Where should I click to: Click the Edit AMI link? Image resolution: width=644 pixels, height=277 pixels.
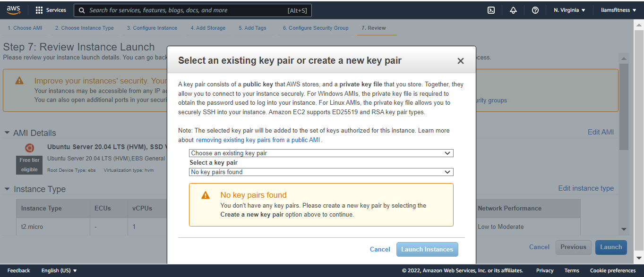[601, 132]
